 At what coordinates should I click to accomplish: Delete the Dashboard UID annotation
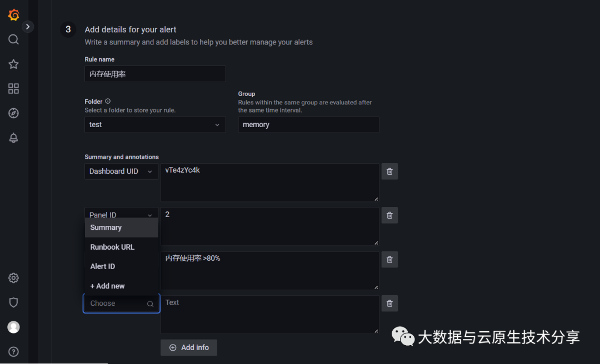coord(389,171)
